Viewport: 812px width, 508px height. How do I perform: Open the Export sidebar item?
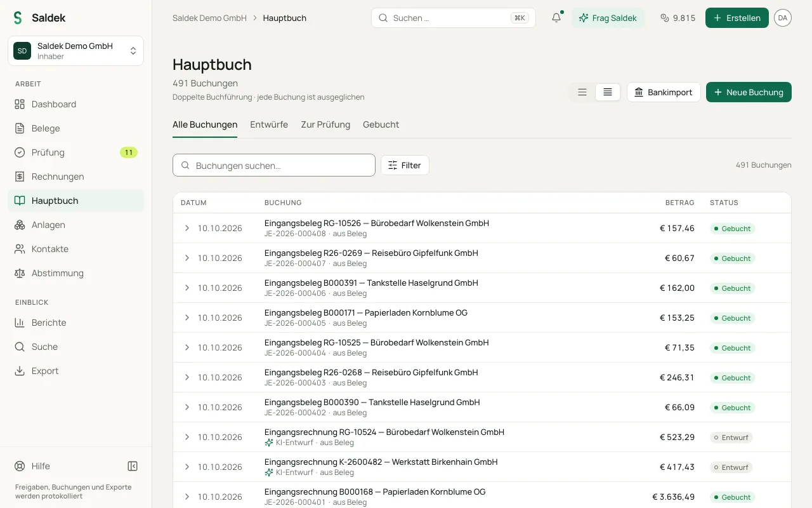75,371
